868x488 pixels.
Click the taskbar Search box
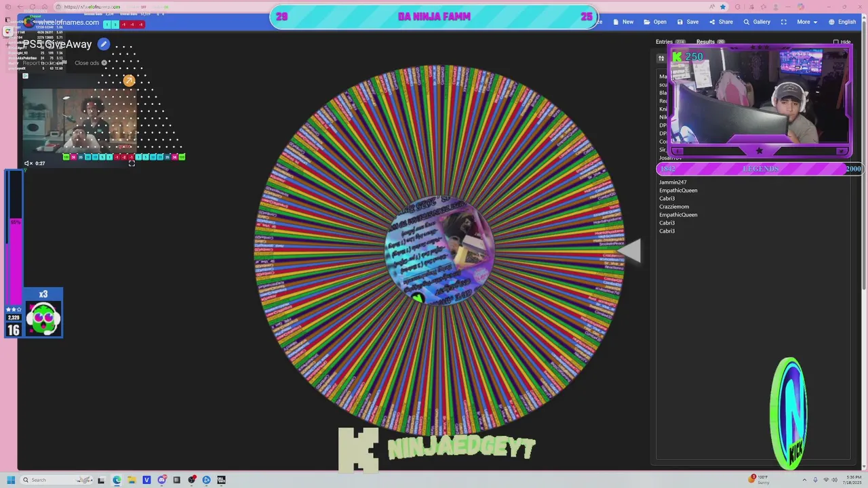point(57,480)
